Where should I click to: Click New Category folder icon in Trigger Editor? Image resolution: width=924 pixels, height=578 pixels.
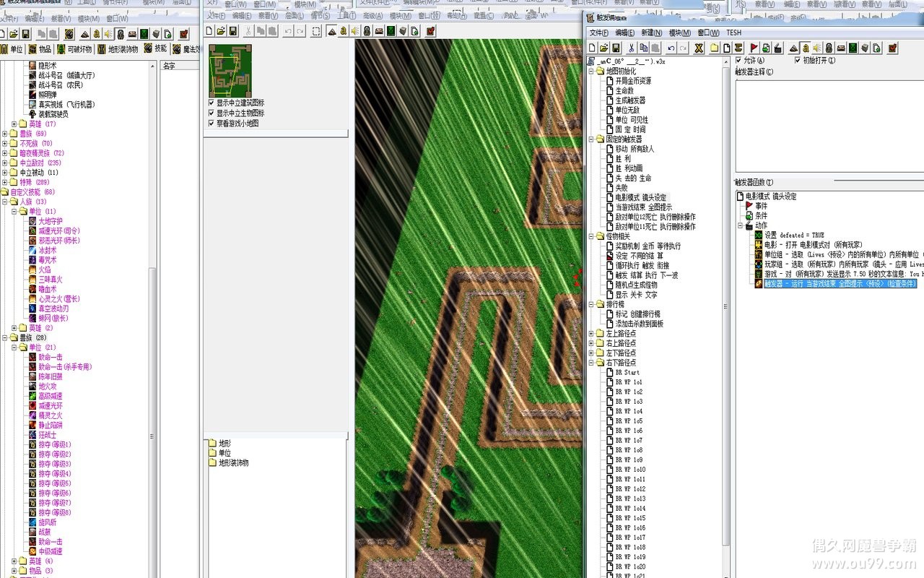715,48
